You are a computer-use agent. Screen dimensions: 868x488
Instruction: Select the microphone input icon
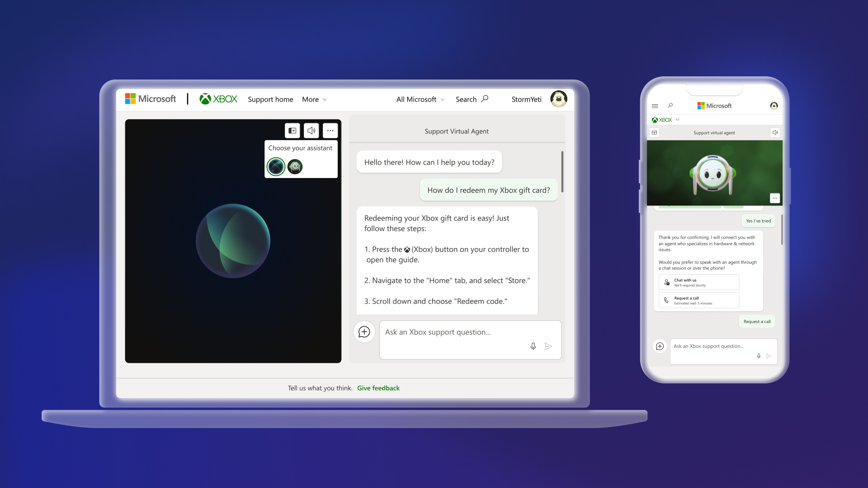coord(533,346)
